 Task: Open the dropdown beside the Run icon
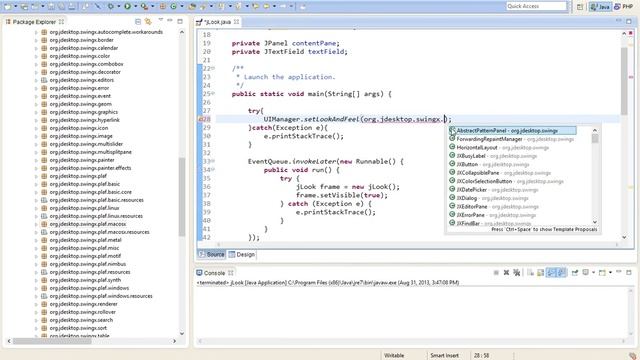[136, 7]
